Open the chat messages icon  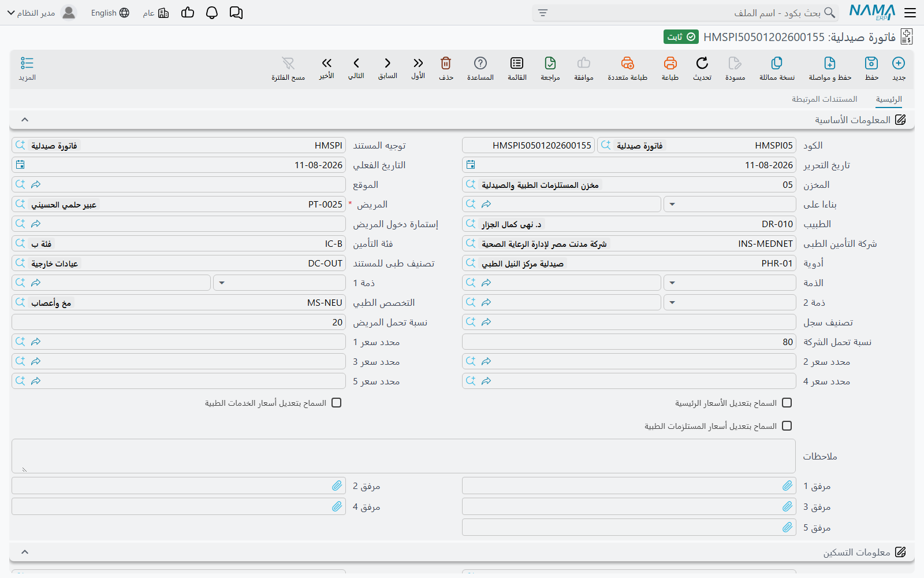(x=236, y=13)
